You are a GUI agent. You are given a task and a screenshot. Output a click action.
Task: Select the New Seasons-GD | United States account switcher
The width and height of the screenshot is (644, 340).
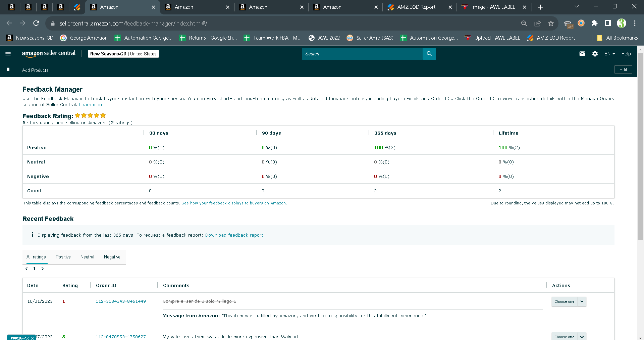[123, 54]
